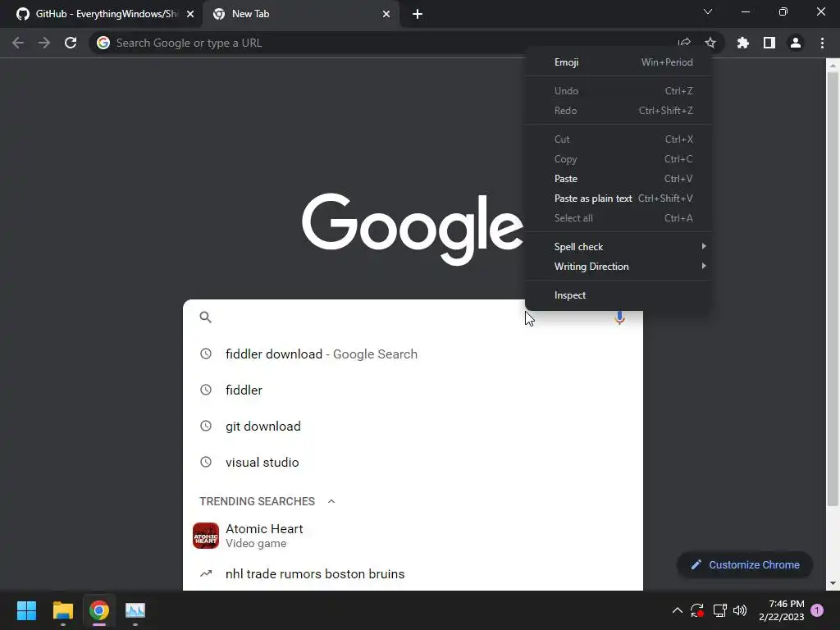Select Paste in the context menu

tap(619, 178)
